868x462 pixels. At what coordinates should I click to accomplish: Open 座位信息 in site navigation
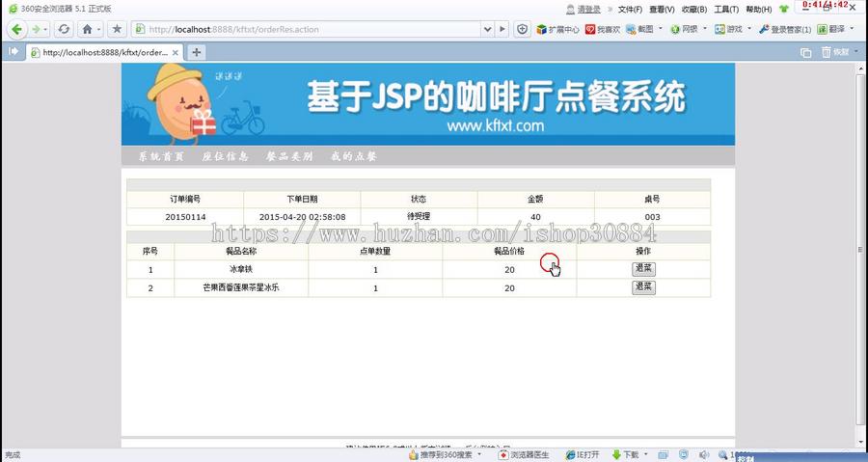(225, 156)
